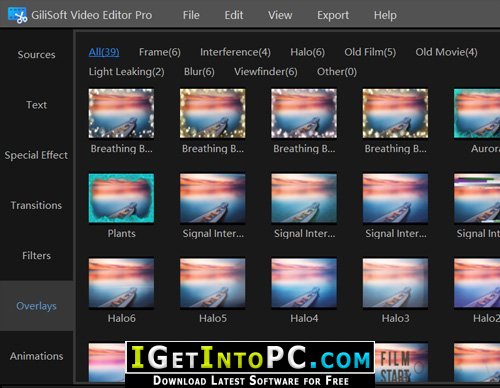Select the first Breathing B... overlay thumbnail
The width and height of the screenshot is (500, 388).
pos(121,113)
